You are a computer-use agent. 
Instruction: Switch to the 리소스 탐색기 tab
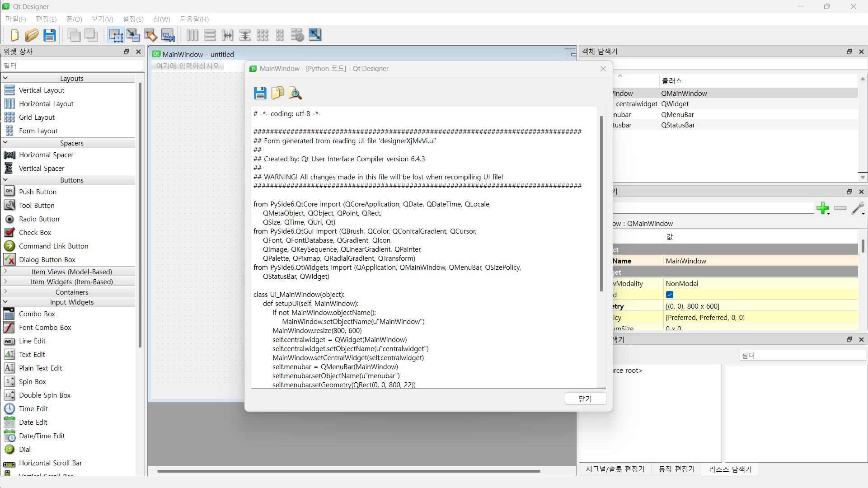730,469
